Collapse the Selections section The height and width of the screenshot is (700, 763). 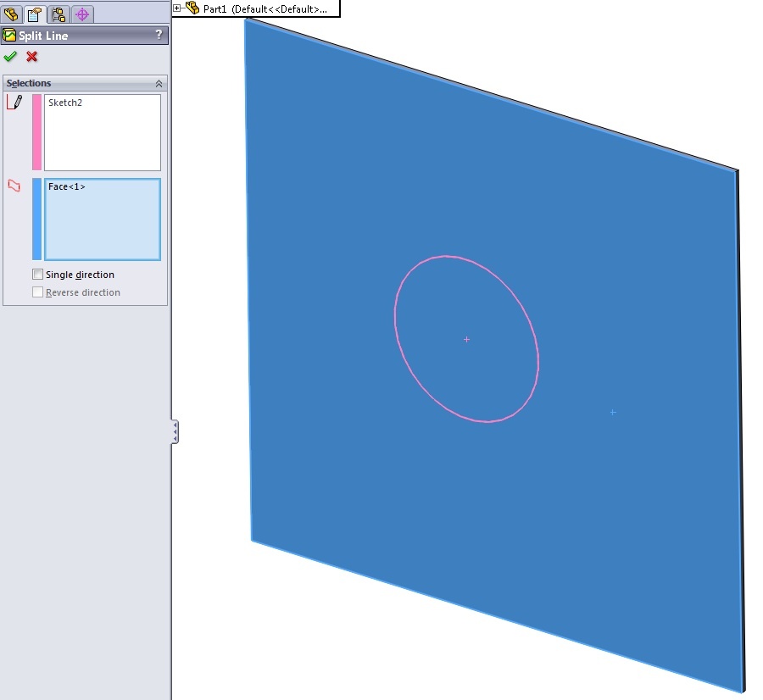[159, 84]
